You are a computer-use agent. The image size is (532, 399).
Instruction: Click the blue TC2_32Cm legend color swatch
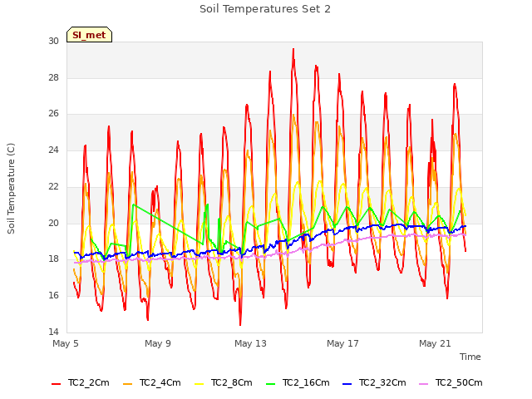pos(347,384)
